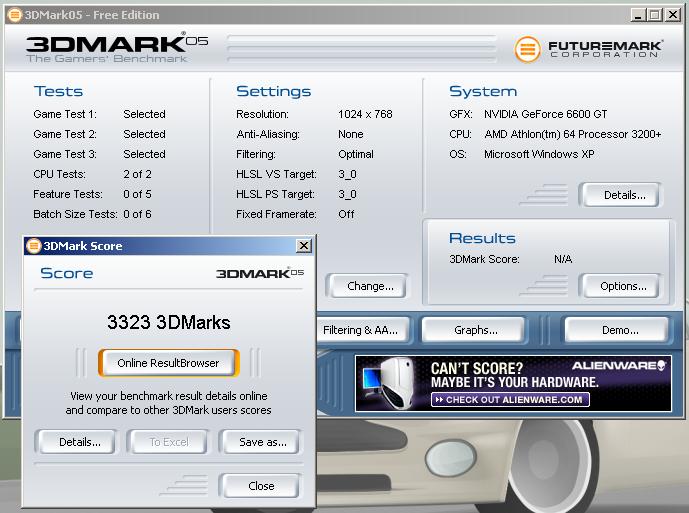Click the System section heading

(483, 91)
